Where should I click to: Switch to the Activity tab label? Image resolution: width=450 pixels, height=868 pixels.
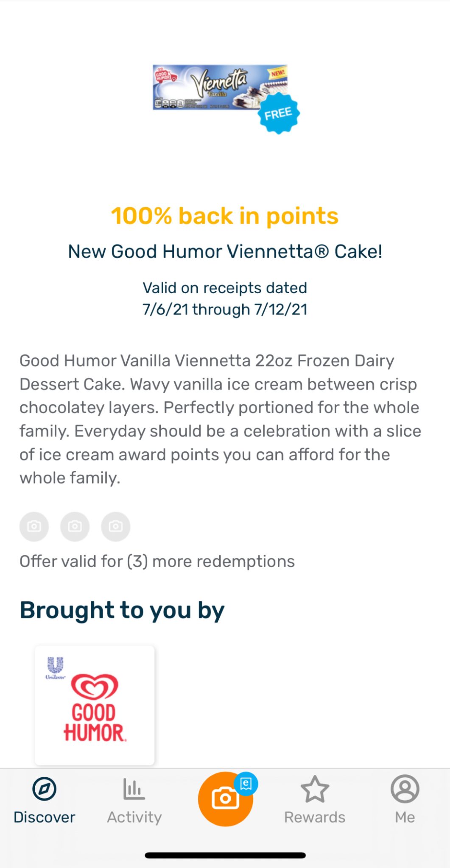(134, 817)
